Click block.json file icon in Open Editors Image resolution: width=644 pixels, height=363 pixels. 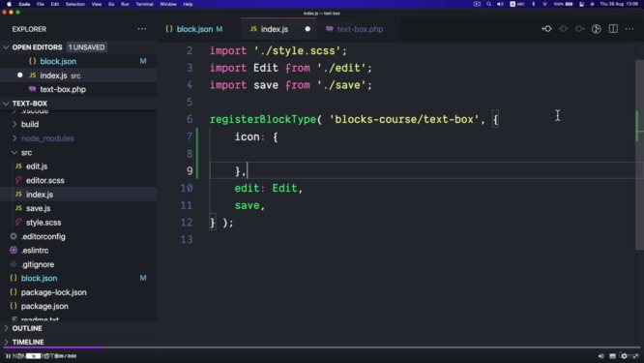click(33, 61)
